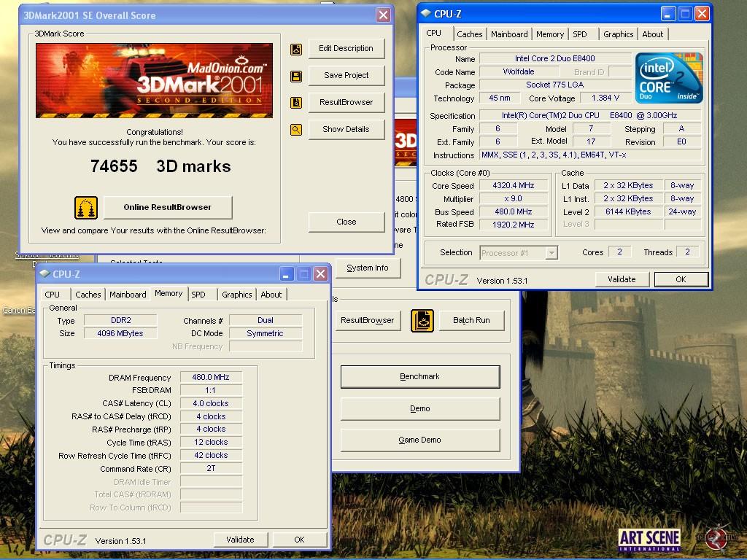
Task: Click the Batch Run button
Action: point(471,321)
